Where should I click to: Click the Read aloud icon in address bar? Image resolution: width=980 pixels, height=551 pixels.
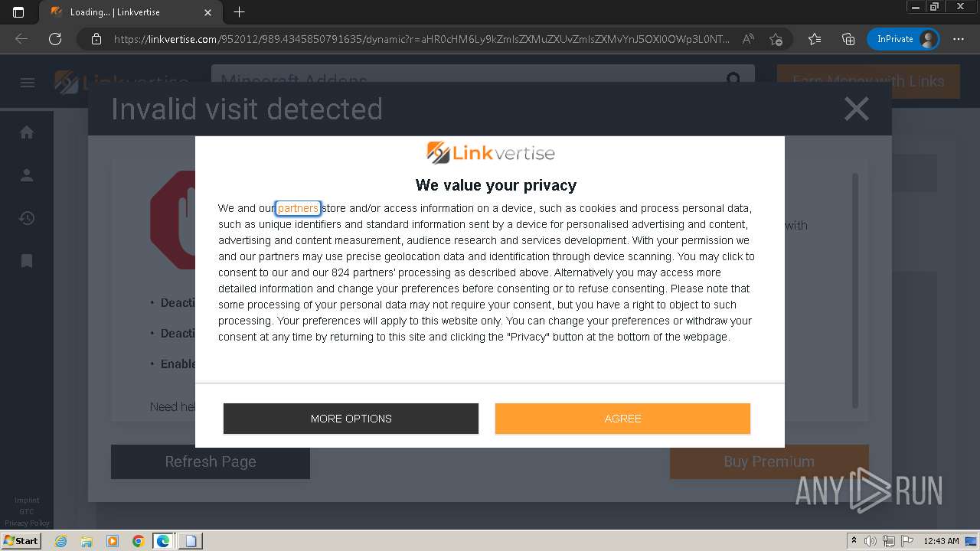click(x=748, y=39)
